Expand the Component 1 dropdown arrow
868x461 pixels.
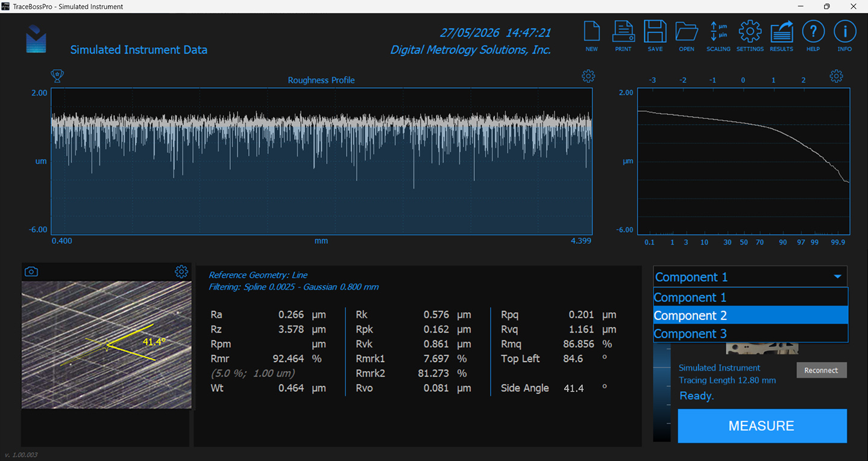pyautogui.click(x=837, y=277)
